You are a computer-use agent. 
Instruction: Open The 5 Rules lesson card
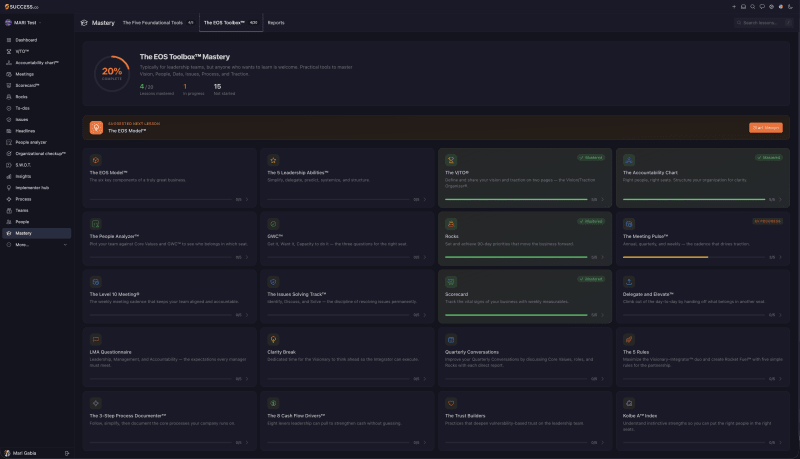703,357
